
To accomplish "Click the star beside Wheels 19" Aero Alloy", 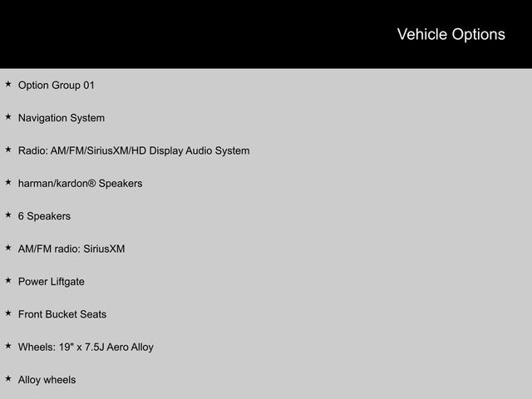I will (x=8, y=346).
